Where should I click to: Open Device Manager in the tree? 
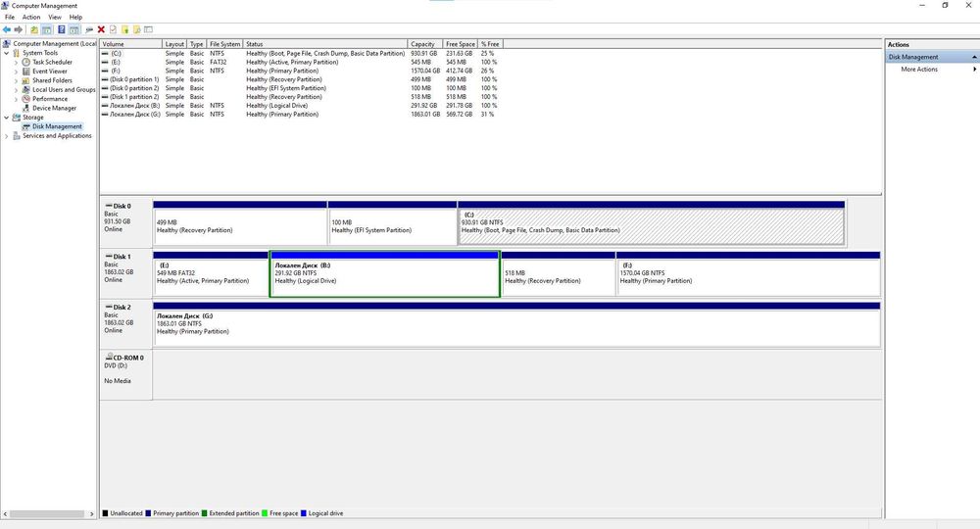tap(54, 108)
